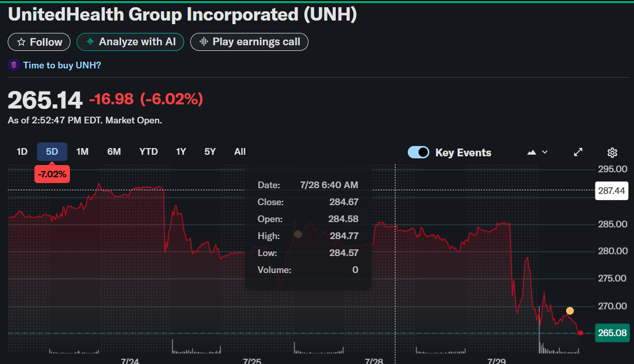Play the earnings call audio
The height and width of the screenshot is (364, 634).
249,42
